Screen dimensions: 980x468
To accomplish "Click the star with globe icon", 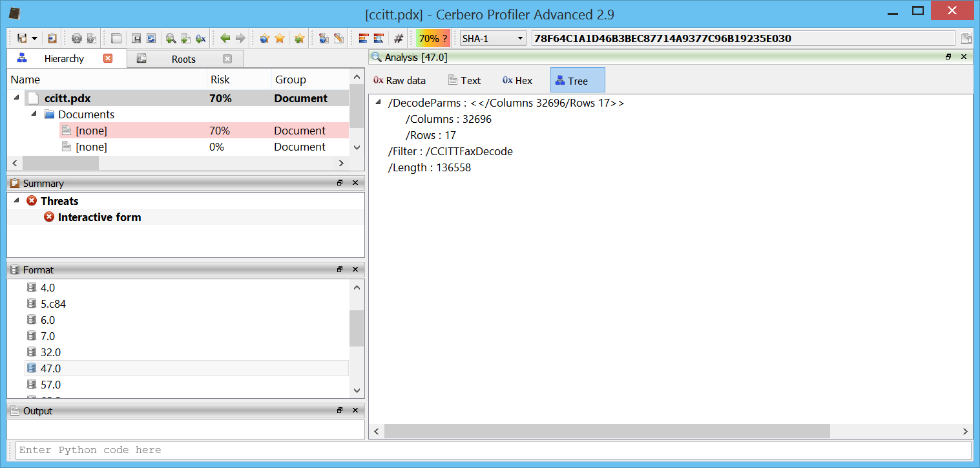I will [x=264, y=38].
